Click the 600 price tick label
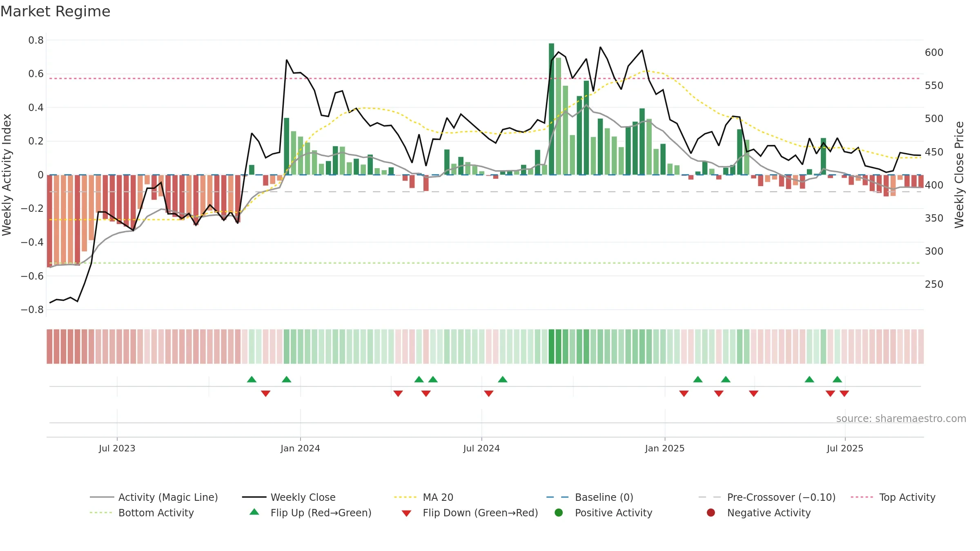Viewport: 980px width, 551px height. tap(934, 53)
